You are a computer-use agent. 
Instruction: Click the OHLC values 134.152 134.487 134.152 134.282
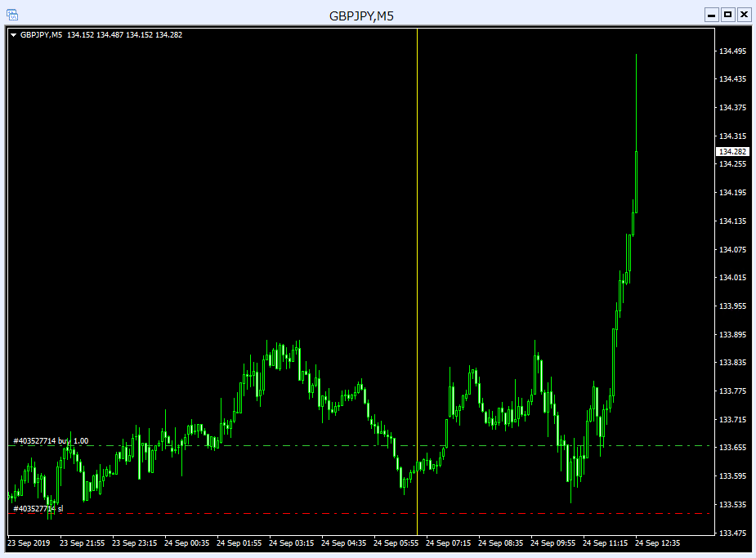click(124, 34)
